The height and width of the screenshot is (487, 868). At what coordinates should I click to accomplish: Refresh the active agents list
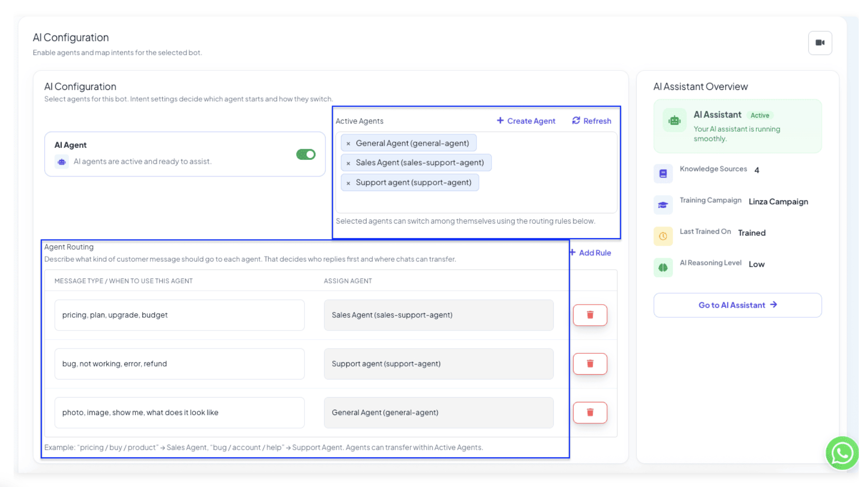tap(592, 121)
